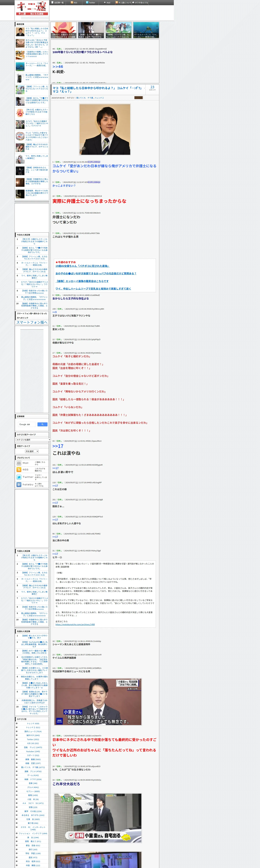
Task: Click the article title マコ「私と結婚したら…
Action: (97, 90)
